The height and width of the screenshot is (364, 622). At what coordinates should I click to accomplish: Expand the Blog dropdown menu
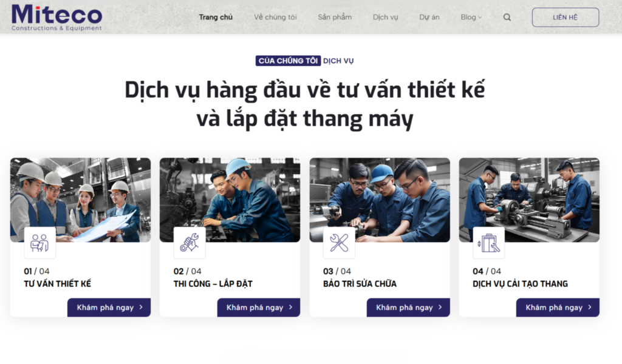471,17
